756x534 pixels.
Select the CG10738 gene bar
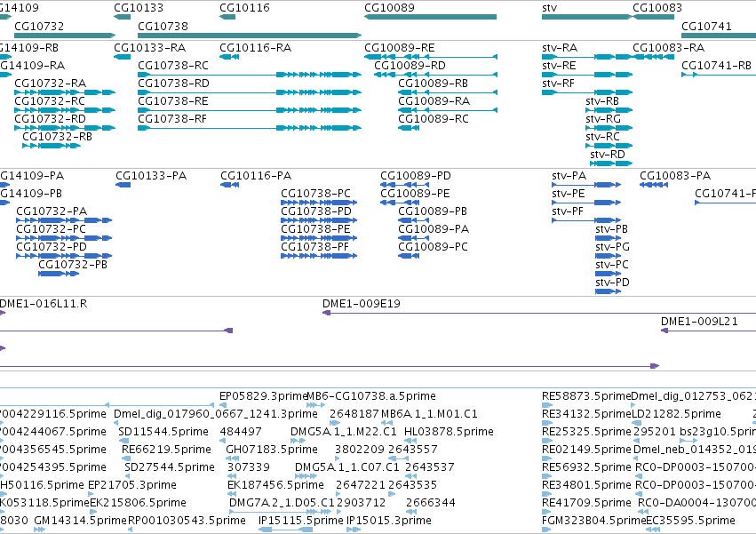pyautogui.click(x=250, y=36)
